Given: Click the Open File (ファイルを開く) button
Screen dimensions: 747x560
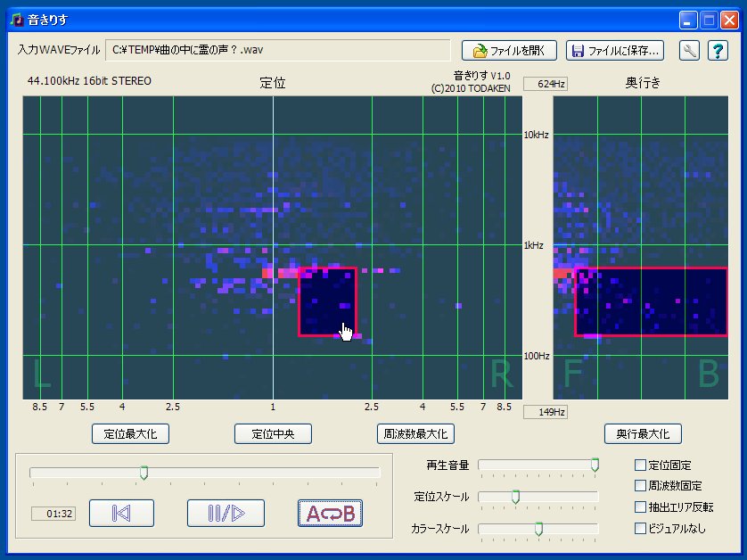Looking at the screenshot, I should (509, 51).
